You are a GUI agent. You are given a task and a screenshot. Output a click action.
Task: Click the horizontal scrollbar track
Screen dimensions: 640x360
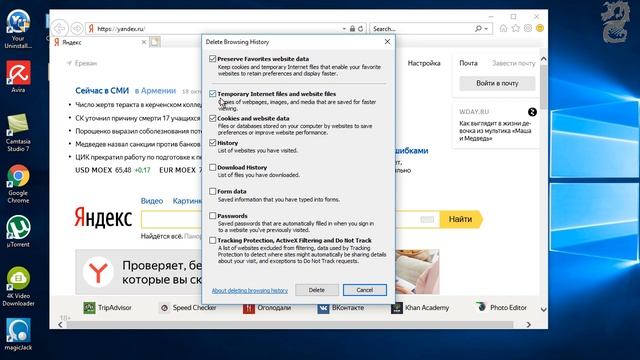coord(290,324)
